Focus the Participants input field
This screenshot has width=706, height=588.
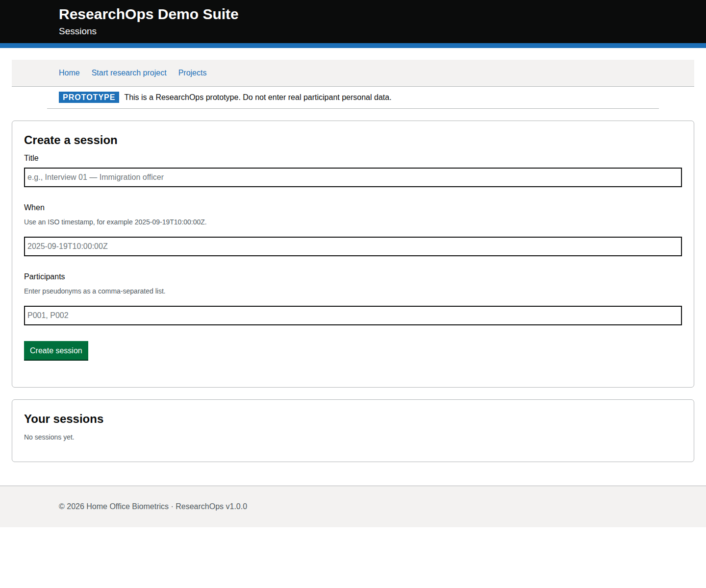coord(353,316)
